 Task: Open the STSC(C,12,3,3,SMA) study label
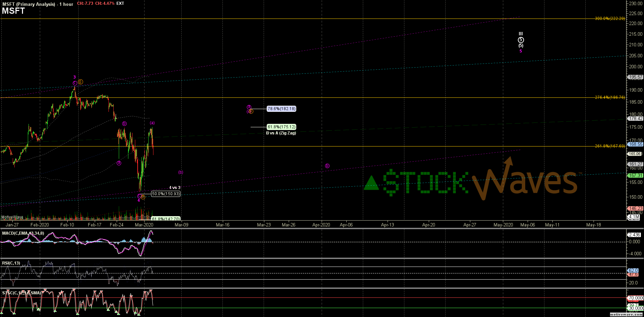(x=22, y=293)
